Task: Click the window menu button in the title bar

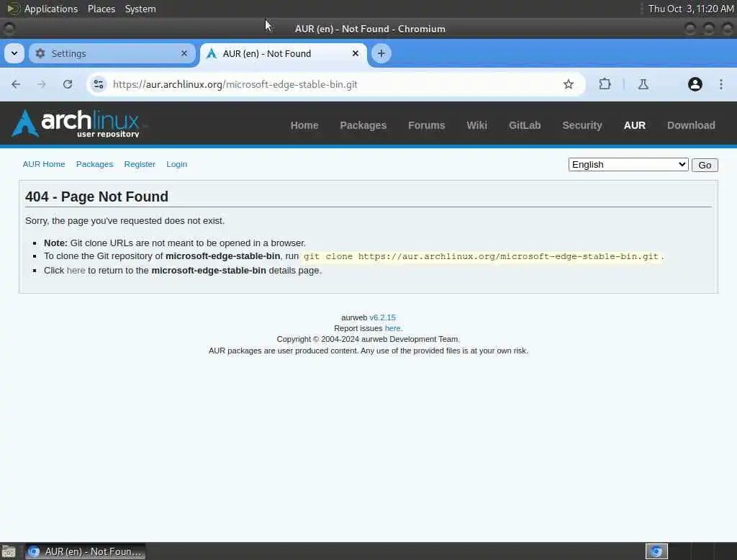Action: pyautogui.click(x=9, y=29)
